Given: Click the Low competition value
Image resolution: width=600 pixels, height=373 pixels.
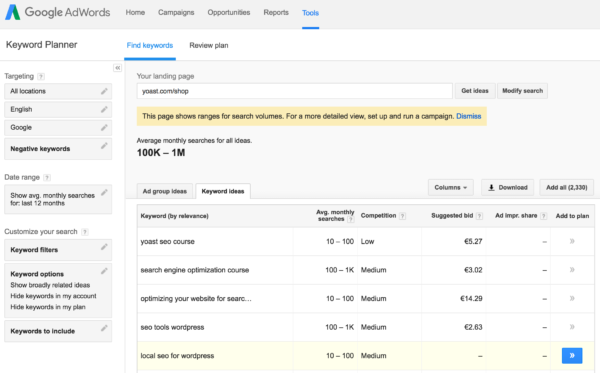Looking at the screenshot, I should tap(367, 241).
